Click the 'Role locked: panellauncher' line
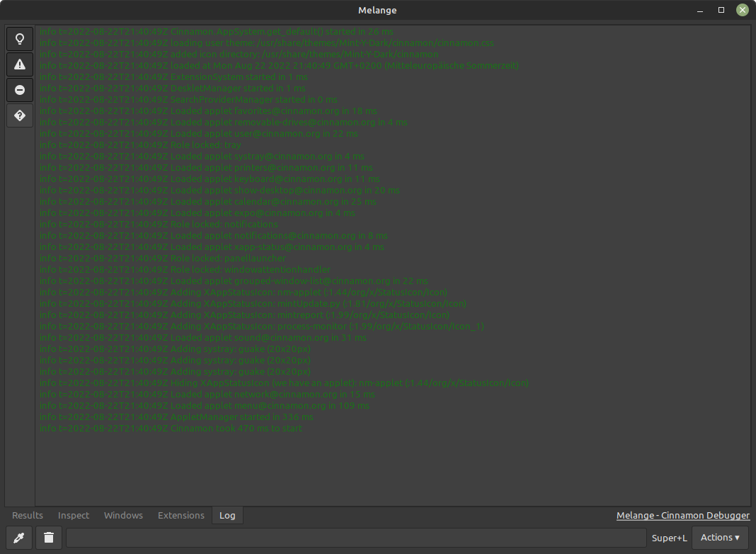 [x=163, y=258]
